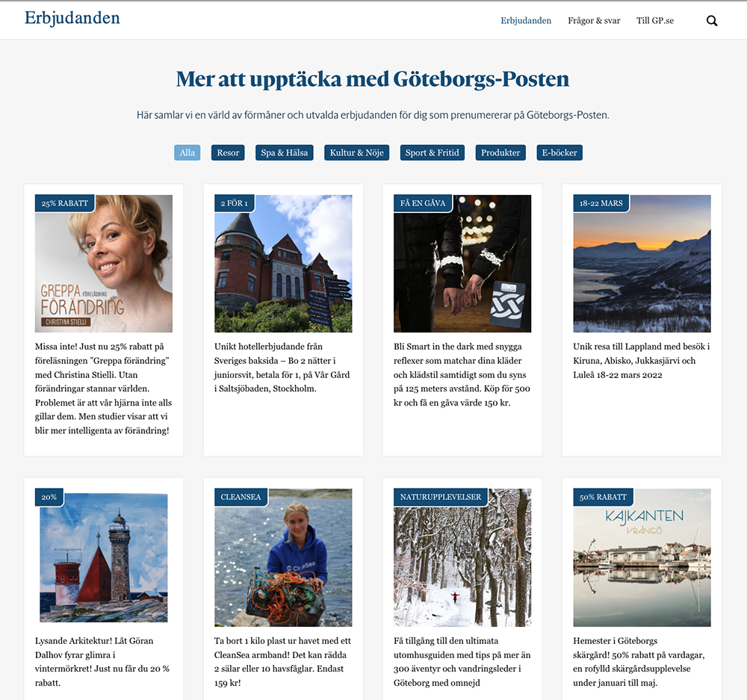The width and height of the screenshot is (747, 700).
Task: Follow the Till GP.se link
Action: 655,20
